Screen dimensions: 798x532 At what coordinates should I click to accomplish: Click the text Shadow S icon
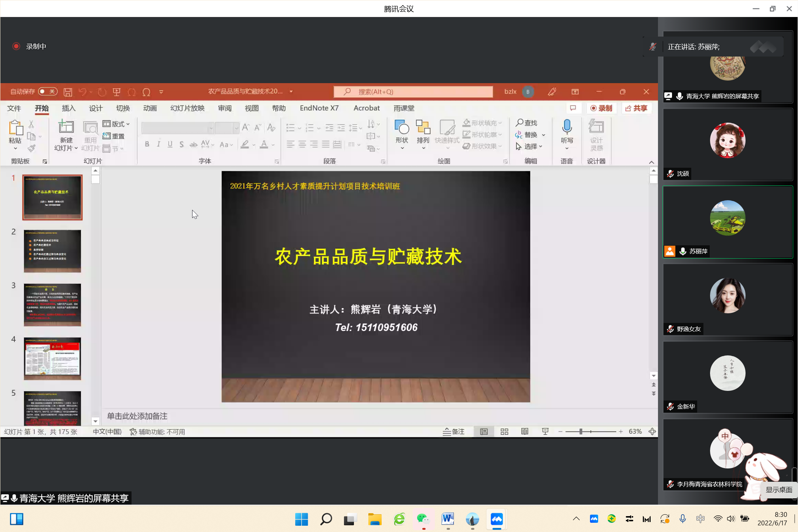tap(181, 144)
